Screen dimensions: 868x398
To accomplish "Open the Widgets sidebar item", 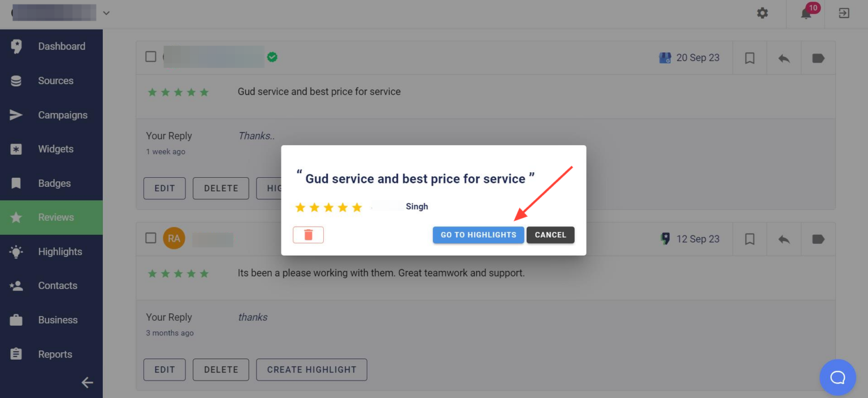I will (x=55, y=149).
